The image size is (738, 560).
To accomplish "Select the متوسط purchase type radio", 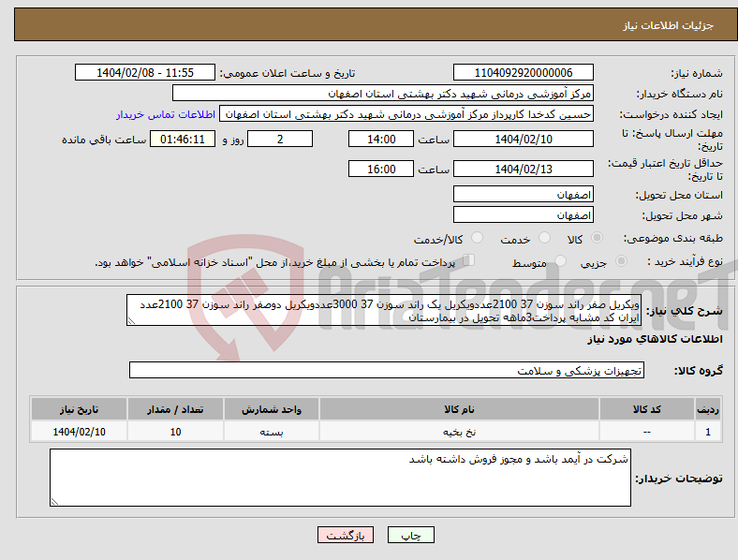I will pos(560,261).
